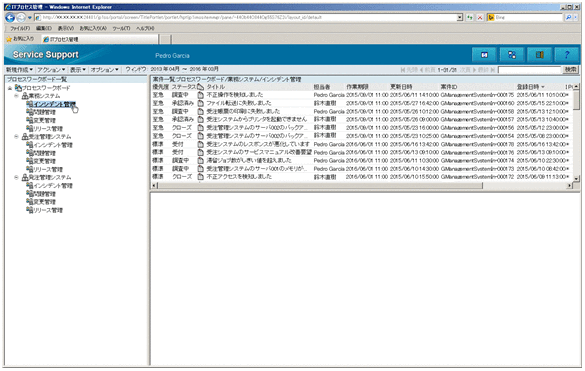Image resolution: width=585 pixels, height=371 pixels.
Task: Click the 検索 search button
Action: coord(570,69)
